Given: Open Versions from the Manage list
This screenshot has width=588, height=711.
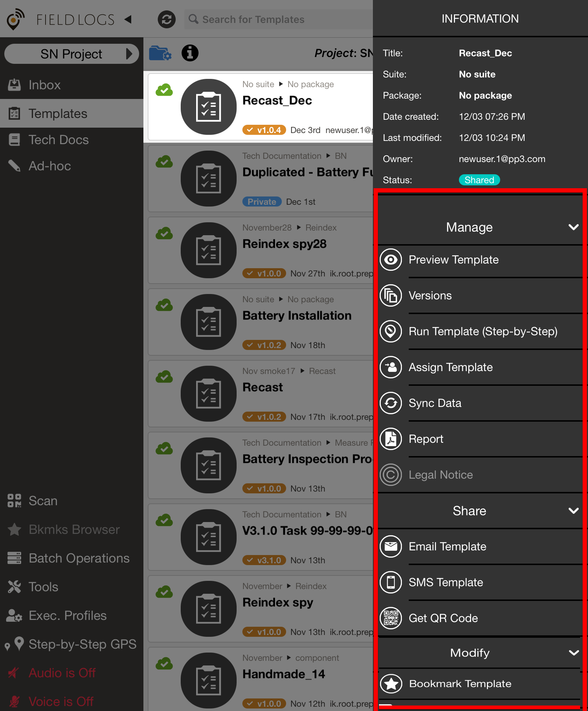Looking at the screenshot, I should coord(430,295).
